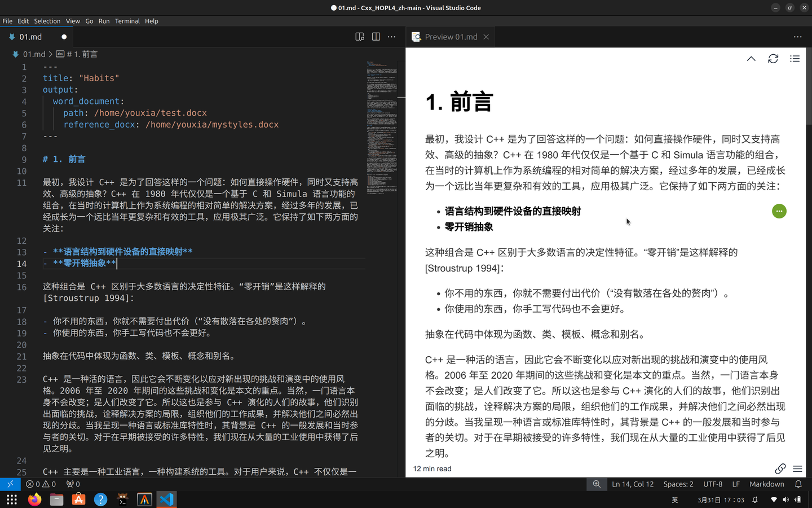Launch Firefox from the dock
Viewport: 812px width, 508px height.
pos(34,499)
